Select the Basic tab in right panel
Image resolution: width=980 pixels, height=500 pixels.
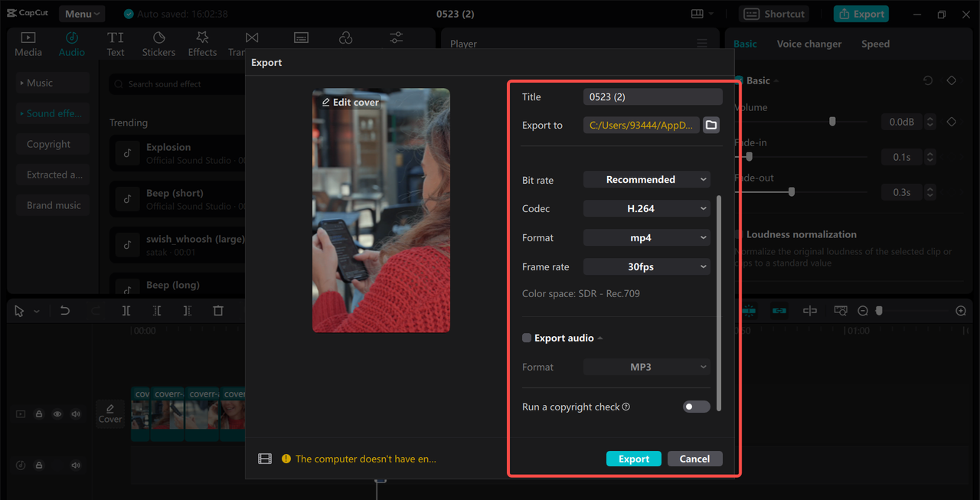745,44
